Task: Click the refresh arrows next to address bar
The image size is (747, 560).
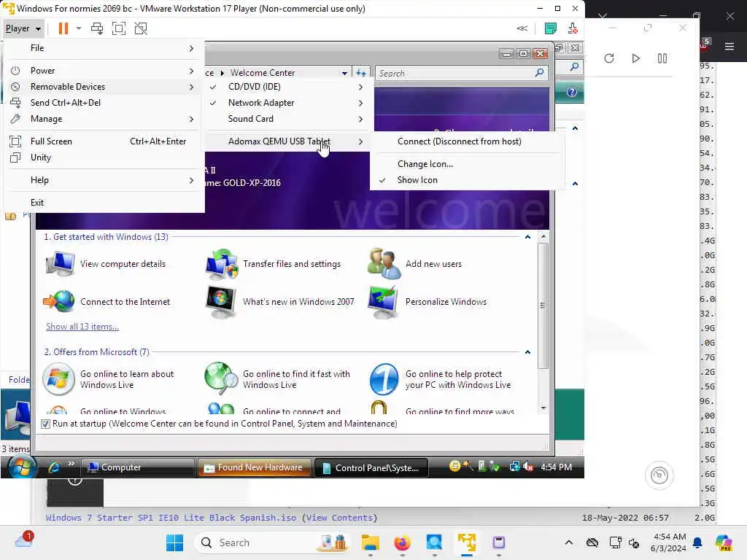Action: click(x=361, y=74)
